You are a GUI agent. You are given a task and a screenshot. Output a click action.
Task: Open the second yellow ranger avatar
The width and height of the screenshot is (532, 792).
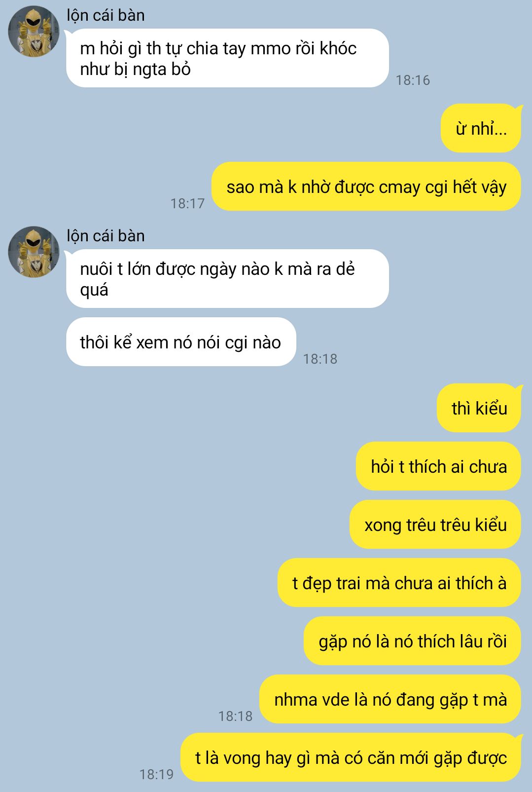[x=34, y=252]
